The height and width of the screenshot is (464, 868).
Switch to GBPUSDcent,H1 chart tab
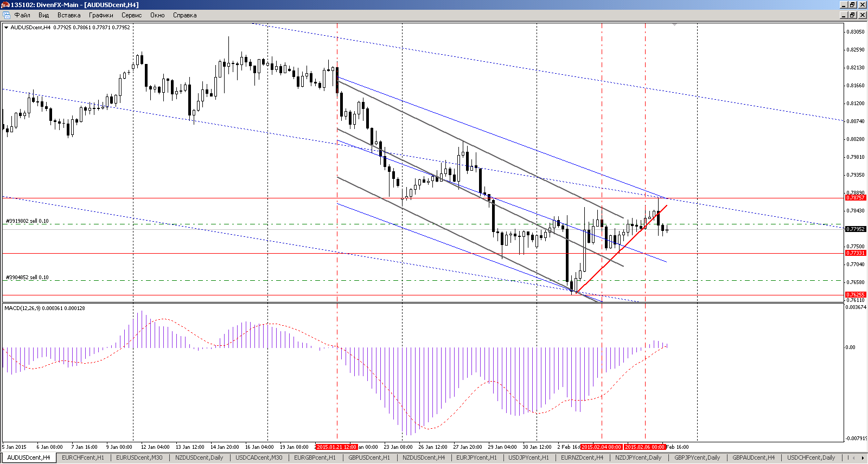point(369,457)
